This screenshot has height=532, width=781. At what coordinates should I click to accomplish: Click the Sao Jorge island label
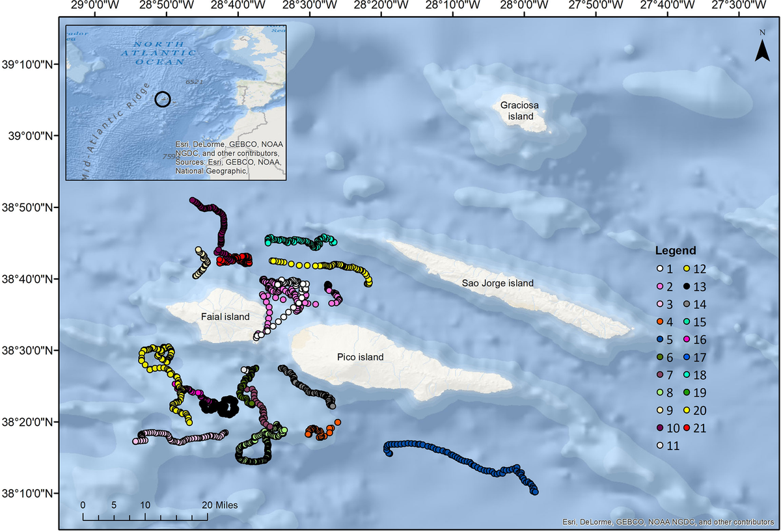(497, 283)
